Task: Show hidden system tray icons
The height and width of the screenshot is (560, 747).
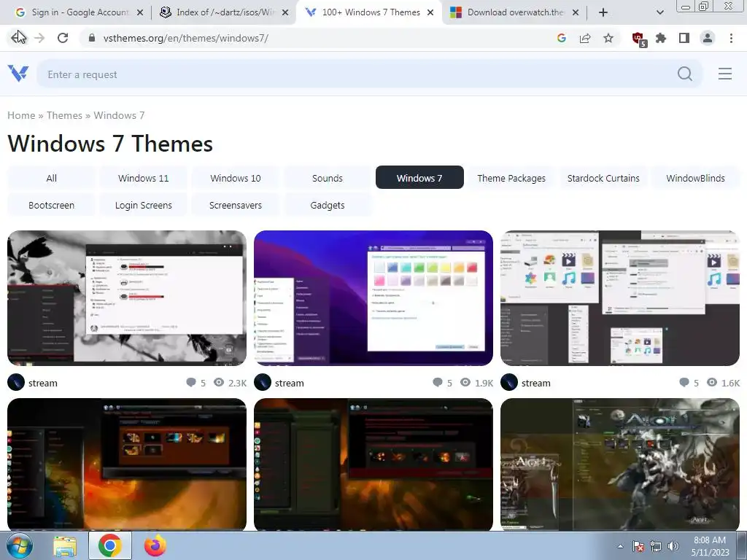Action: [x=620, y=546]
